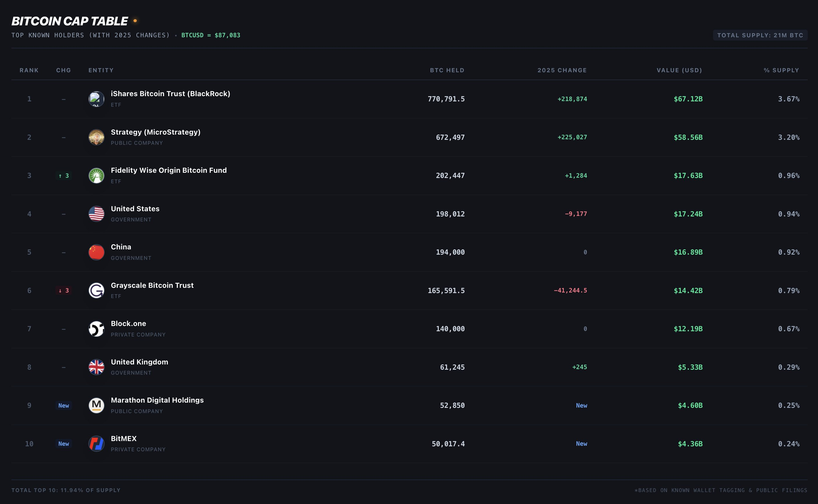The image size is (818, 504).
Task: Click the BTCUSD price text
Action: point(210,35)
